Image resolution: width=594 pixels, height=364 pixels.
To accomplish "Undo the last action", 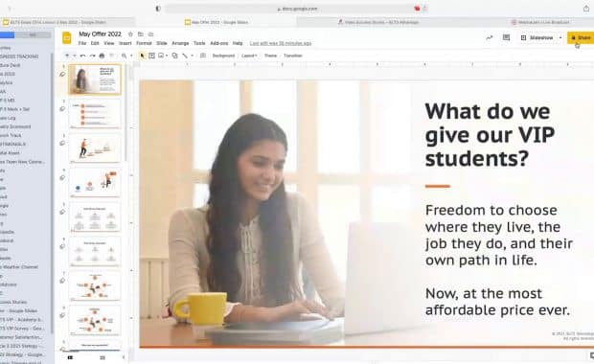I will pos(82,56).
